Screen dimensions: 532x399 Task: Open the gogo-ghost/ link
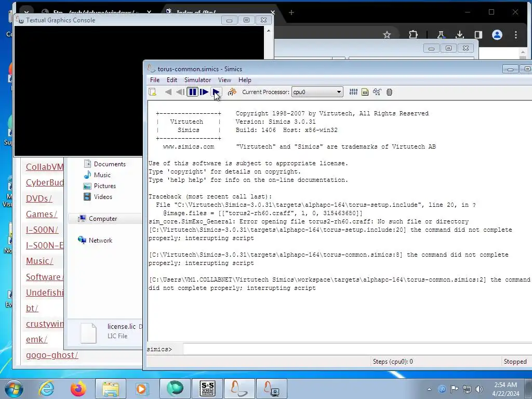coord(52,355)
